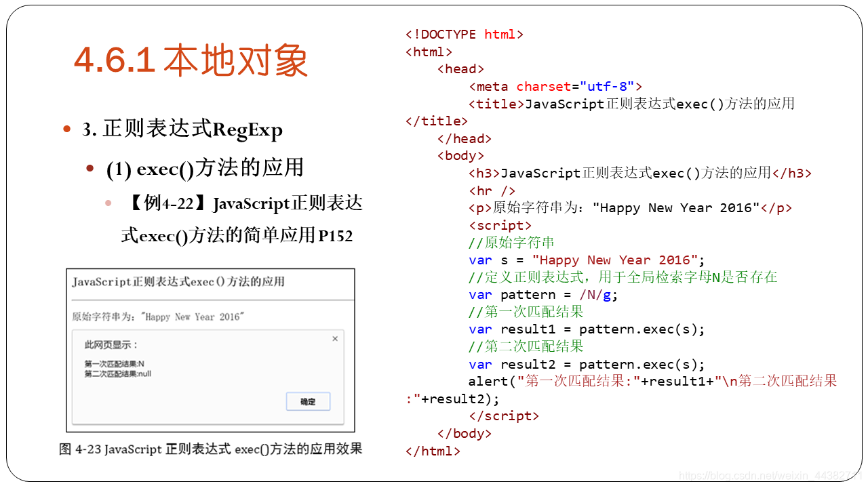
Task: Click 第一次匹配结果:N in the dialog
Action: 115,364
